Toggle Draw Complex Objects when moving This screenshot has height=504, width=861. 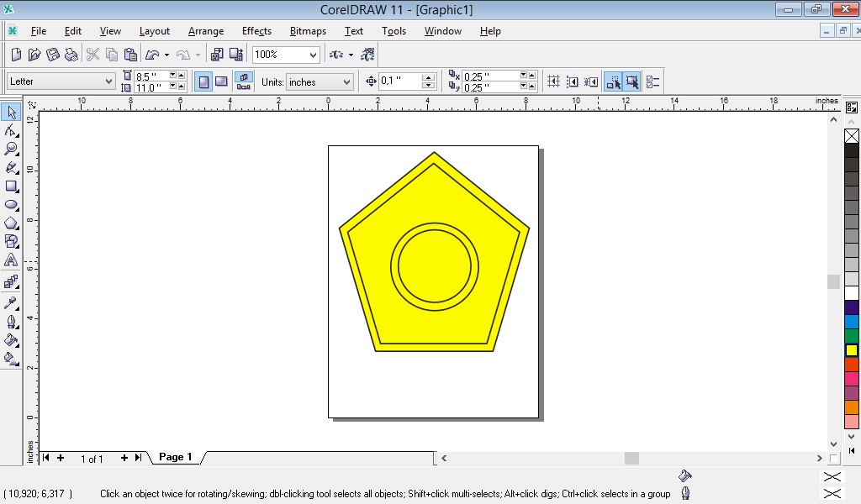click(613, 81)
